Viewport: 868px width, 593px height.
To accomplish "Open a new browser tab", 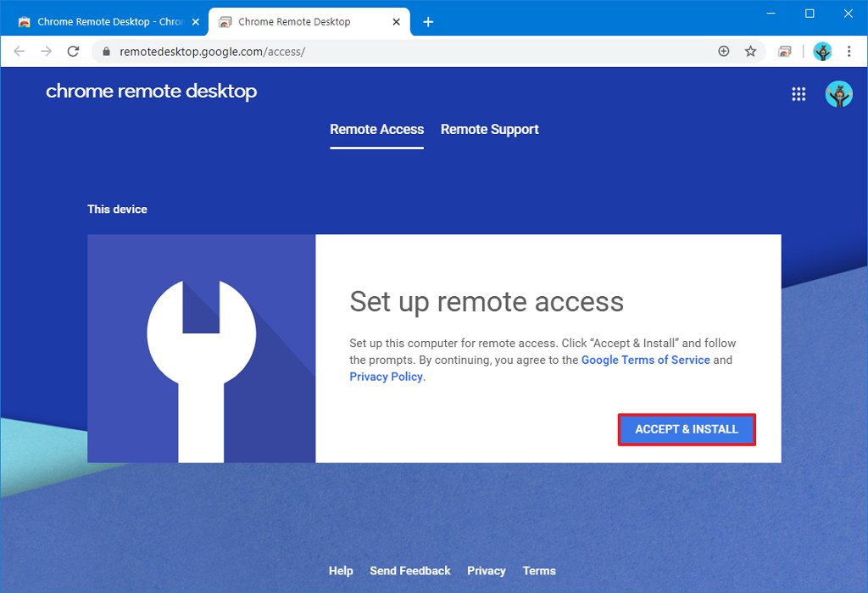I will click(428, 22).
